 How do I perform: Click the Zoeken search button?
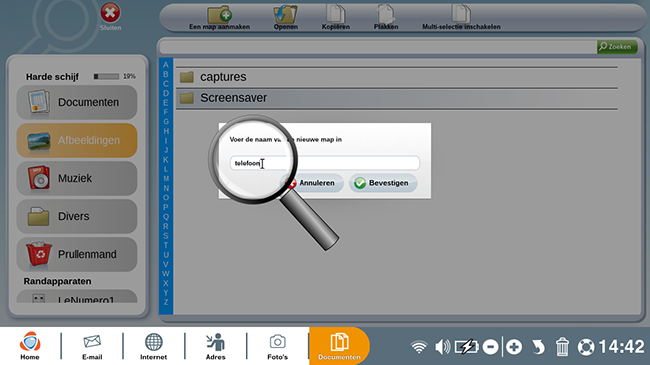coord(616,47)
